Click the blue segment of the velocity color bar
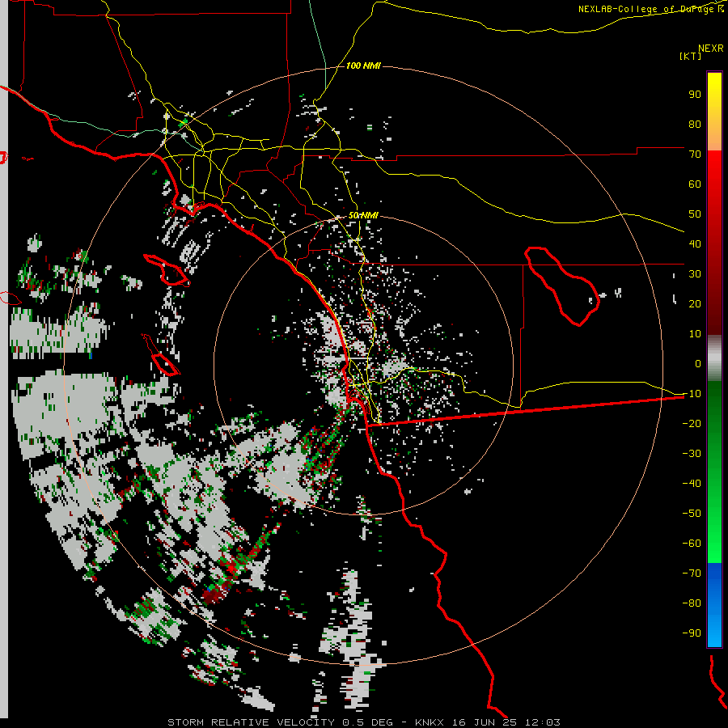This screenshot has height=728, width=728. point(714,604)
